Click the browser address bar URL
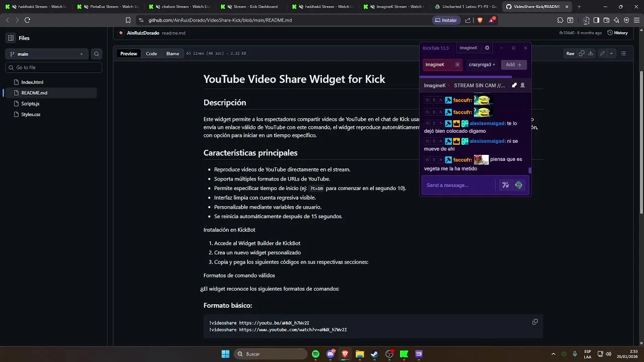 pyautogui.click(x=220, y=20)
